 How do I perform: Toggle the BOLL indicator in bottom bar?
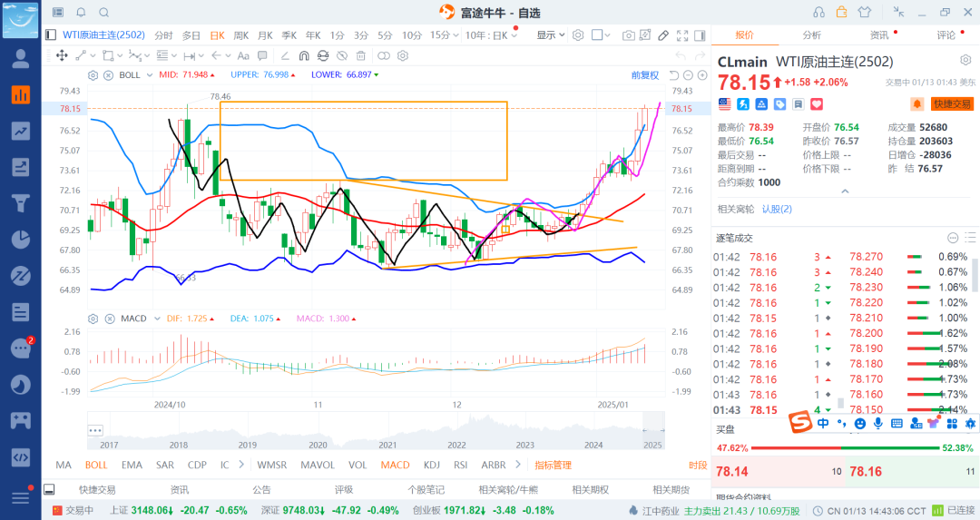[96, 465]
